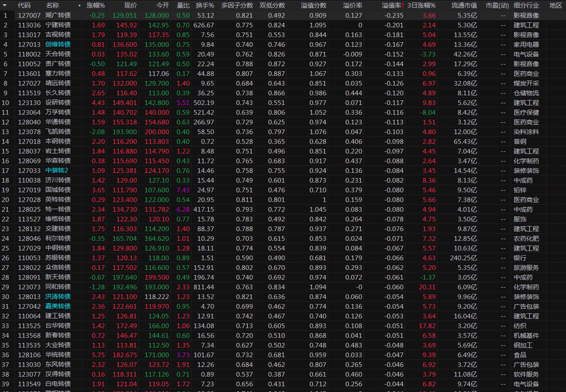Viewport: 566px width, 392px height.
Task: Select row 靖远转债
Action: pos(283,83)
